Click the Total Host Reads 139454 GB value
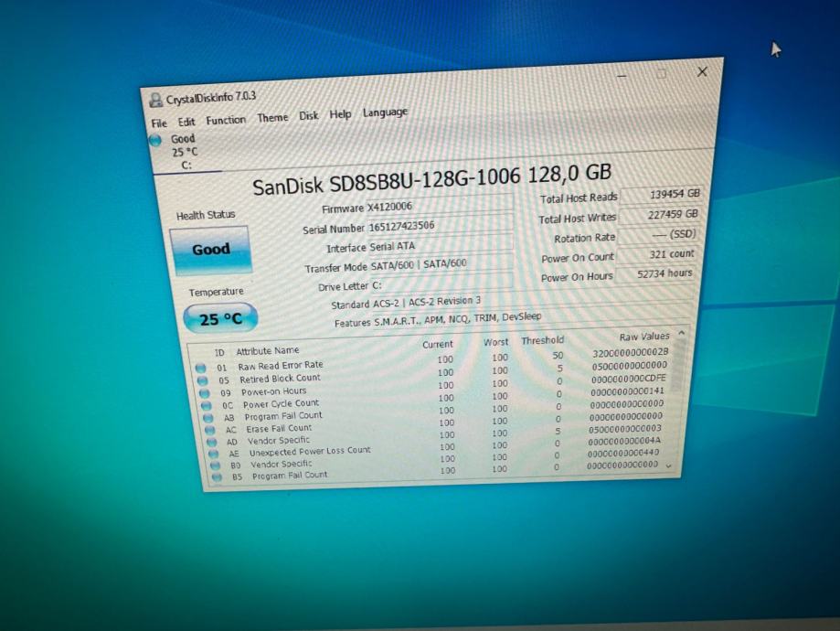The height and width of the screenshot is (631, 840). coord(661,195)
